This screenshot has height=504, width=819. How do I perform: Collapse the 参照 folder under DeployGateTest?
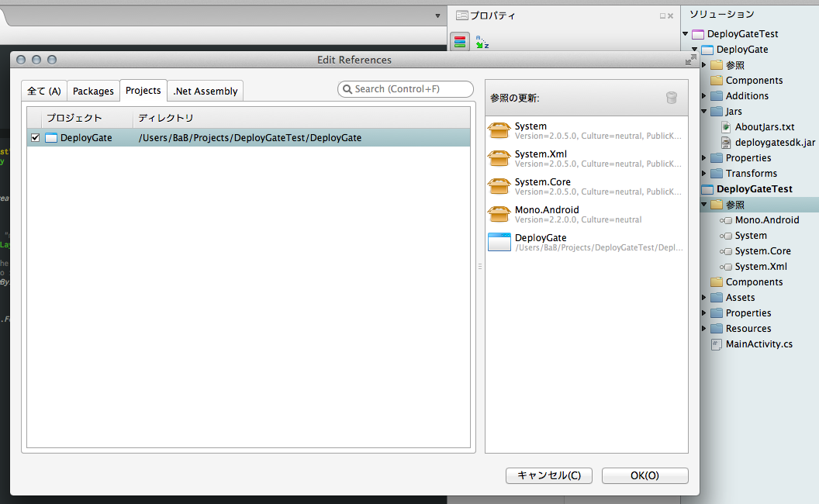click(704, 204)
